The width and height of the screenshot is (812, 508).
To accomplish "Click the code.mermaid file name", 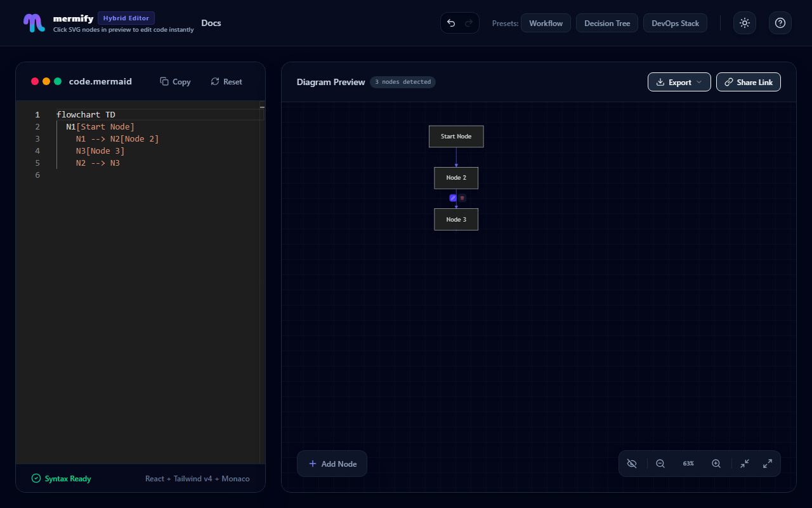I will 100,81.
